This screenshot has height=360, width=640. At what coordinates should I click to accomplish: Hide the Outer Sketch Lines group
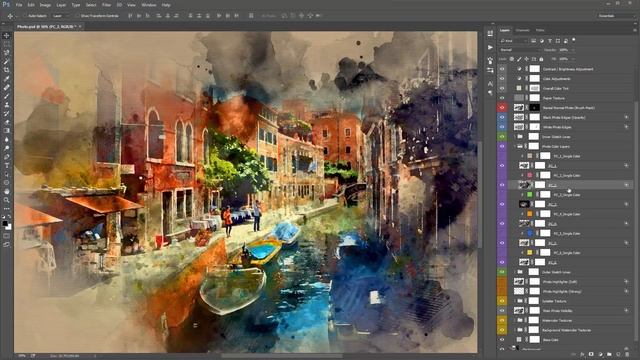click(x=502, y=272)
